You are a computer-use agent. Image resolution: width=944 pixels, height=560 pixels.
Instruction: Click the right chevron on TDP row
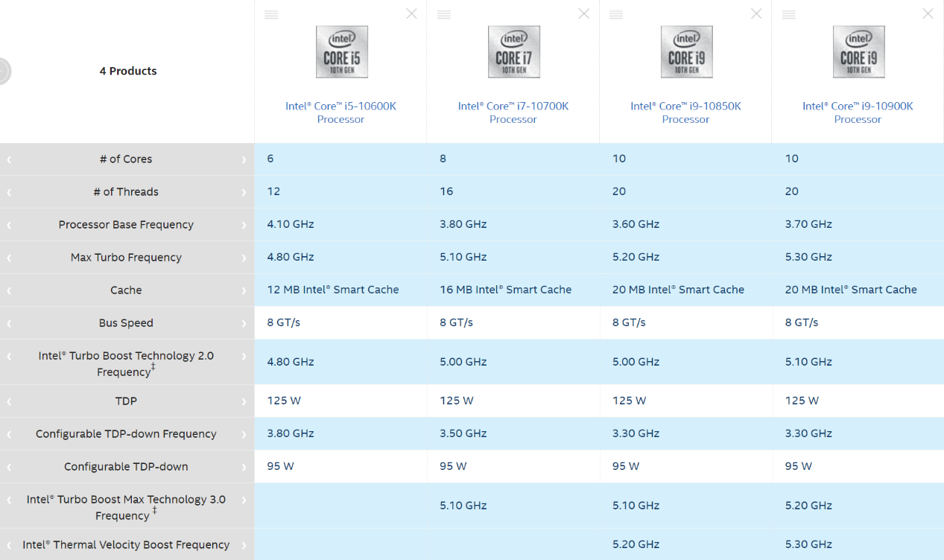pos(244,401)
